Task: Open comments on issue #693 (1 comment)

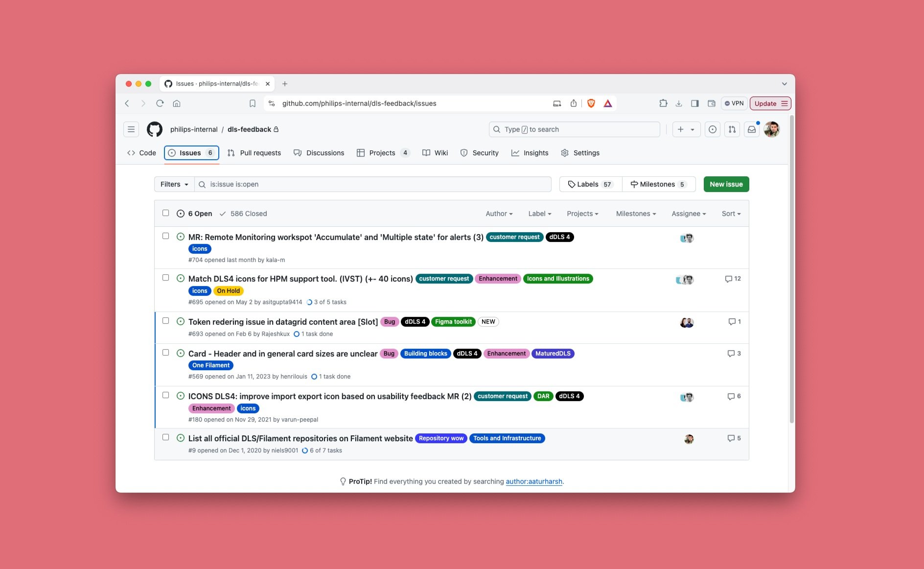Action: tap(735, 322)
